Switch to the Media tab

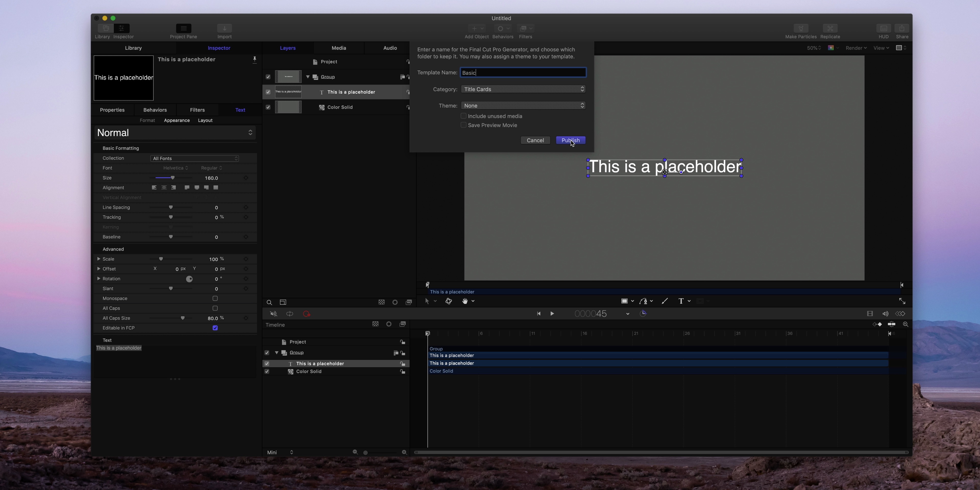point(339,48)
